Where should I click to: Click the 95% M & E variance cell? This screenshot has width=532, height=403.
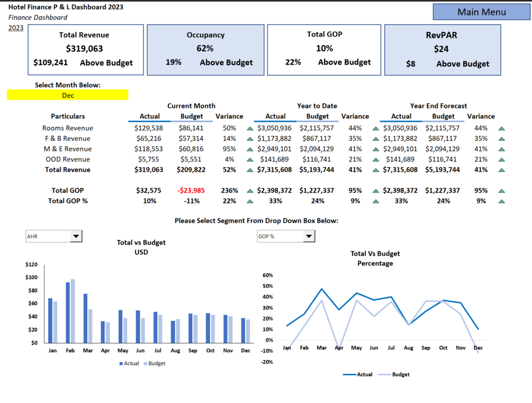click(229, 149)
